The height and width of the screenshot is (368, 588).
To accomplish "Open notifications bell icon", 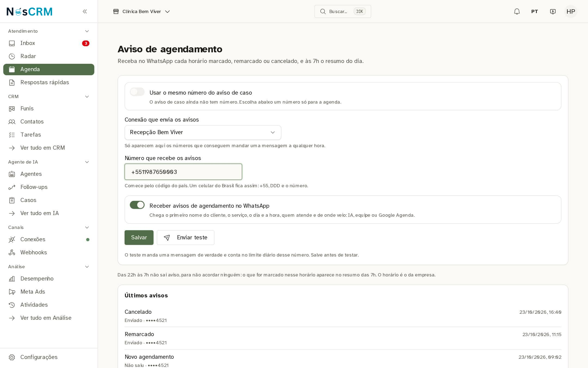I will tap(517, 11).
